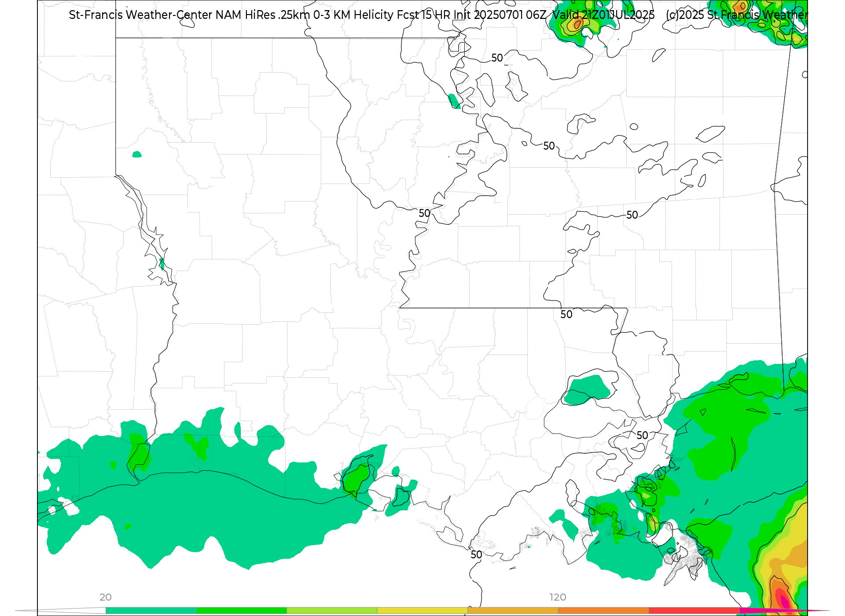The width and height of the screenshot is (845, 616).
Task: Click the '120' label above the color scale
Action: (x=558, y=597)
